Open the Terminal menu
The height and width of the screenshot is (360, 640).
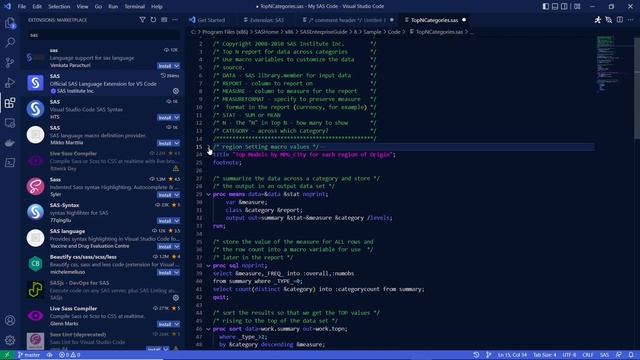pos(134,7)
